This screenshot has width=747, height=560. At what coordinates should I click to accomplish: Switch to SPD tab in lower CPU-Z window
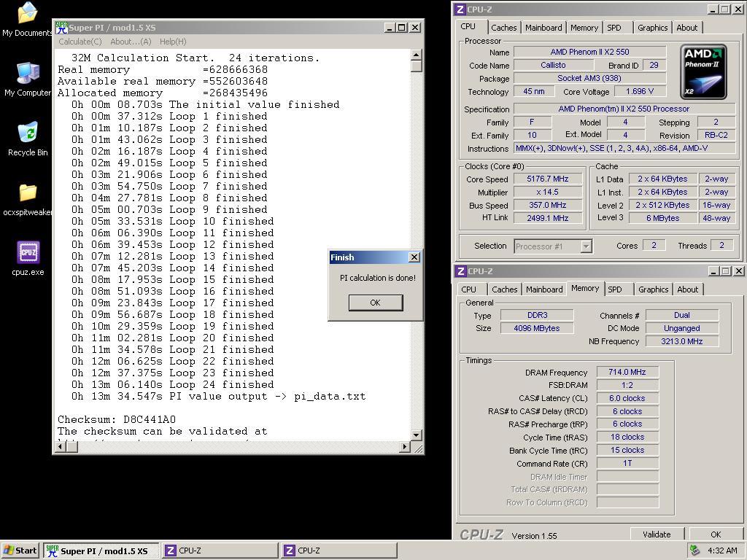614,289
